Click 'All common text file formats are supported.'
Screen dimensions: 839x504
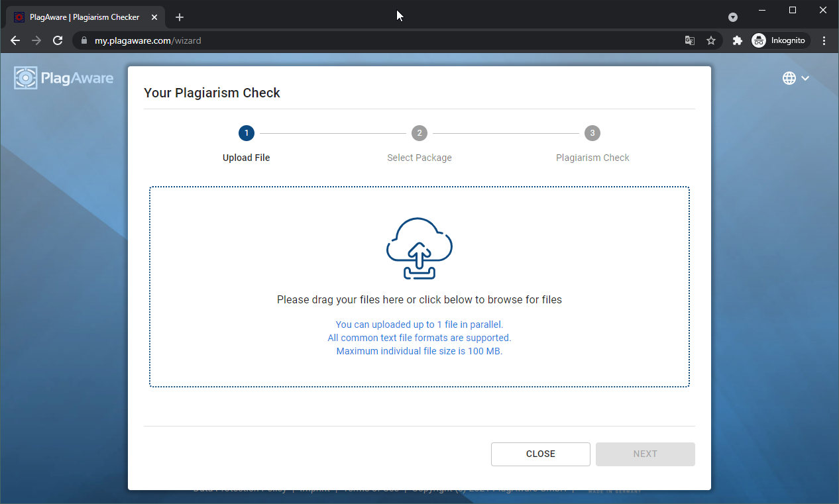coord(420,338)
